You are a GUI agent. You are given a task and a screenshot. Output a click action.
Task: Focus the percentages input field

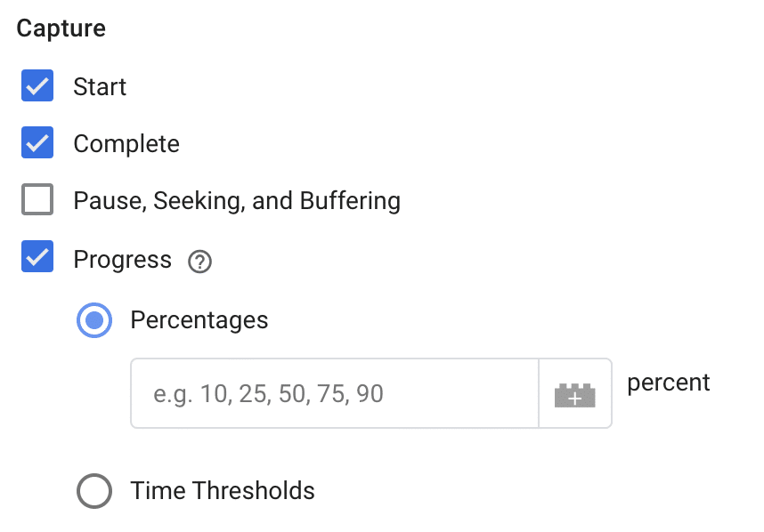tap(334, 394)
